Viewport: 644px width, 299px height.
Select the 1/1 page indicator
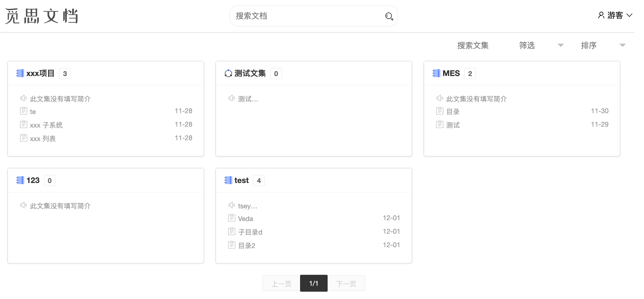pyautogui.click(x=314, y=283)
